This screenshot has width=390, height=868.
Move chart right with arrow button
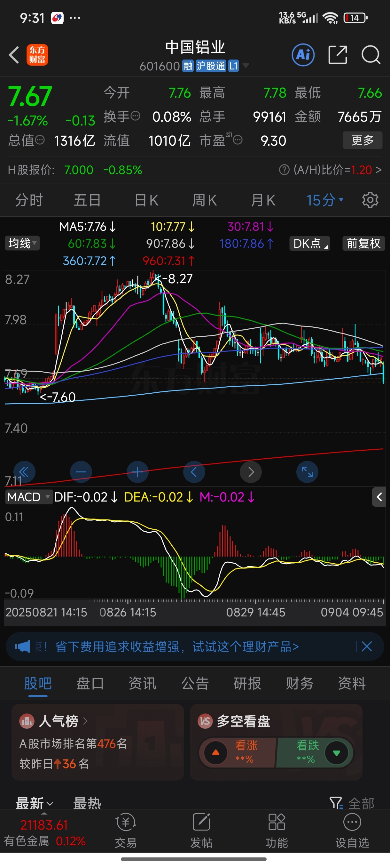coord(251,472)
